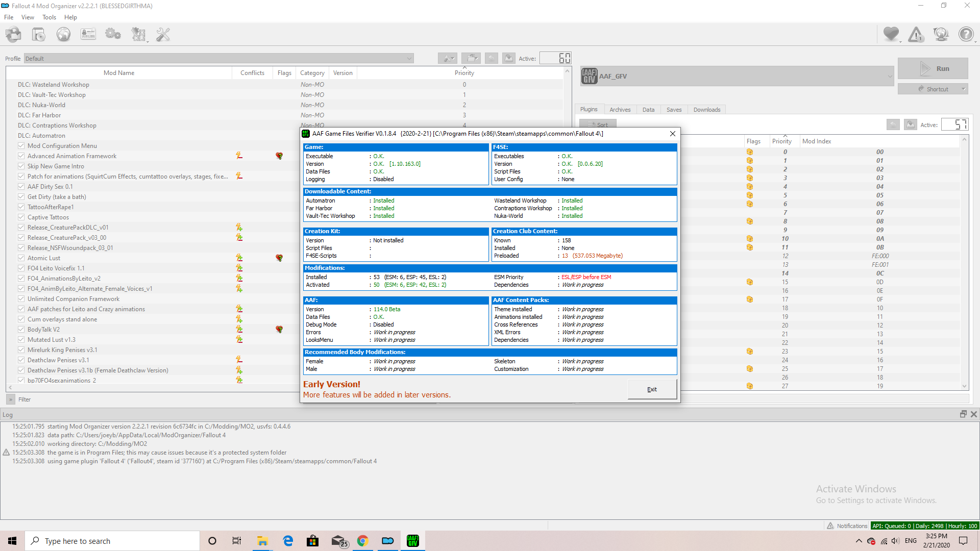
Task: Uncheck Advanced Animation Framework mod
Action: (21, 156)
